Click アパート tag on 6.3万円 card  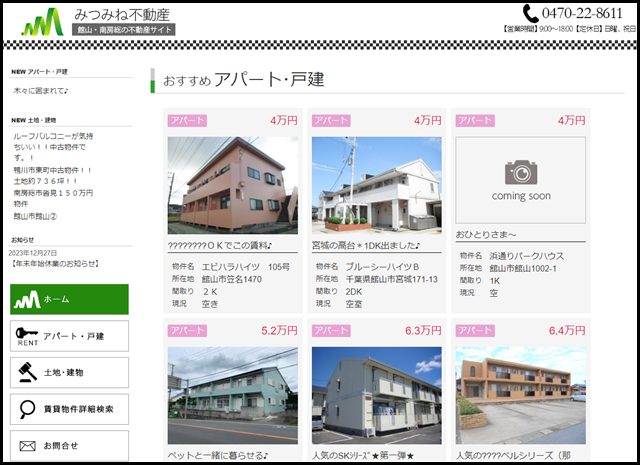point(331,330)
